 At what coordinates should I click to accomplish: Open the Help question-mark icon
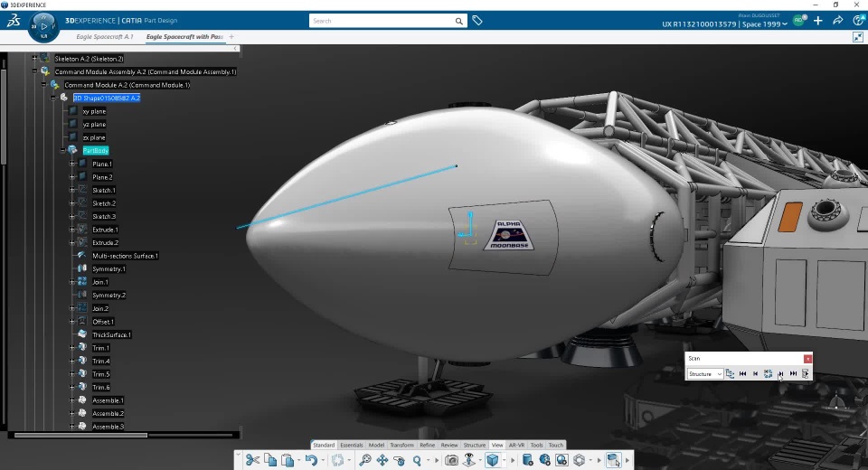click(859, 21)
